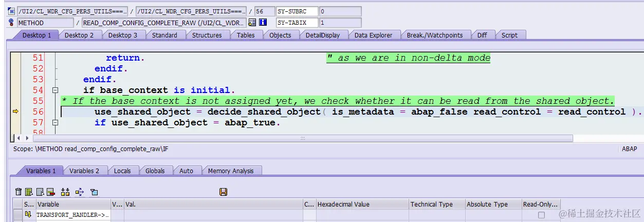Click code line 56 use_shared_object statement
Viewport: 644px width, 222px height.
tap(368, 112)
